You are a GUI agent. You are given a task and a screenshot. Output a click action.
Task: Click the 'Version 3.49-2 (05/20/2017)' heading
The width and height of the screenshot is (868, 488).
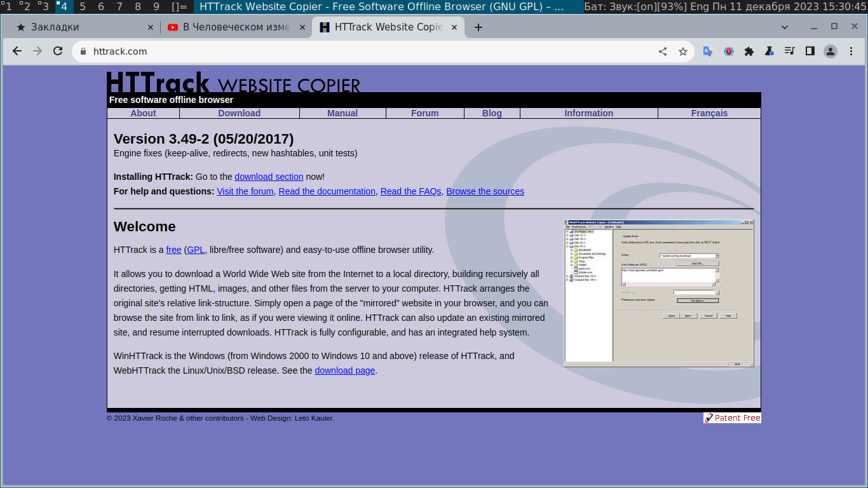tap(203, 139)
